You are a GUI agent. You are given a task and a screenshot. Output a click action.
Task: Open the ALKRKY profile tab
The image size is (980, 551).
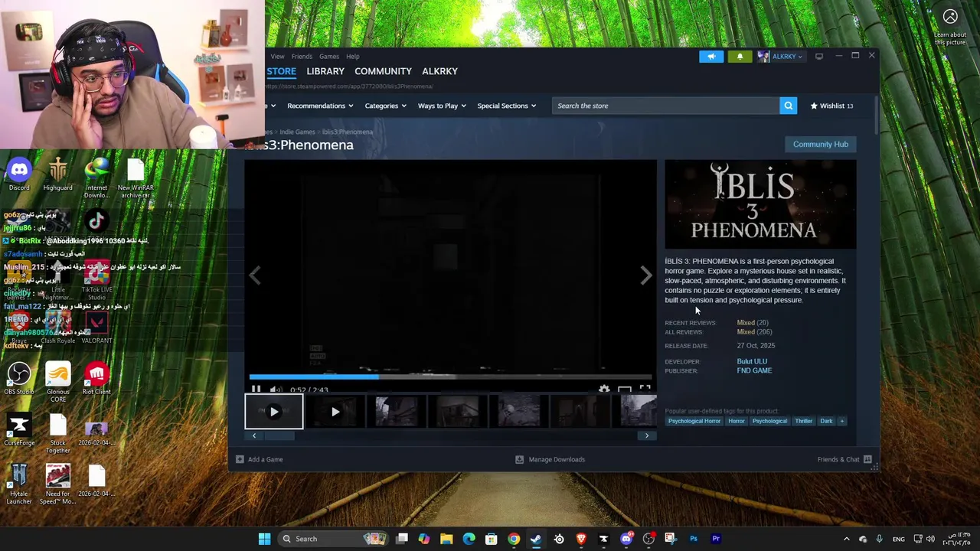(x=439, y=71)
